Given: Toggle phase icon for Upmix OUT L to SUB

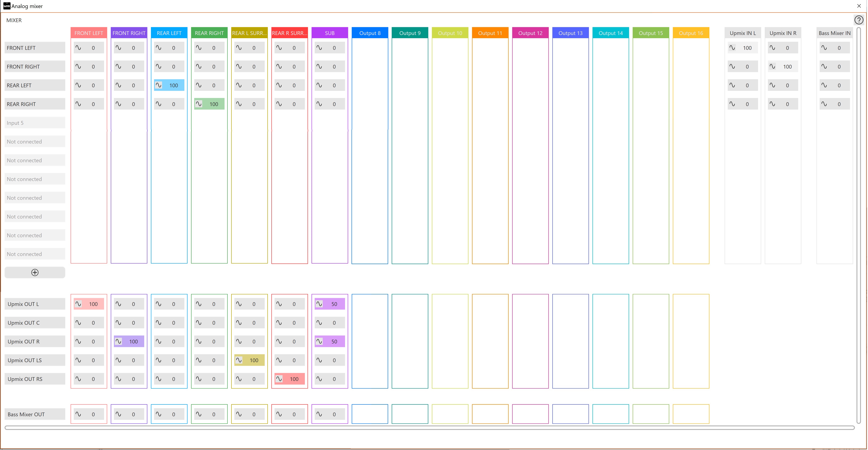Looking at the screenshot, I should 319,304.
